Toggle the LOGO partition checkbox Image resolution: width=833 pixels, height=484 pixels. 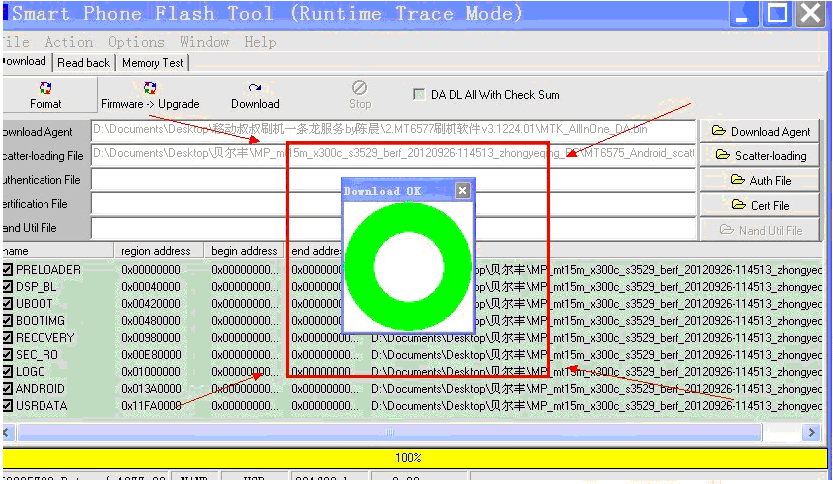[7, 371]
